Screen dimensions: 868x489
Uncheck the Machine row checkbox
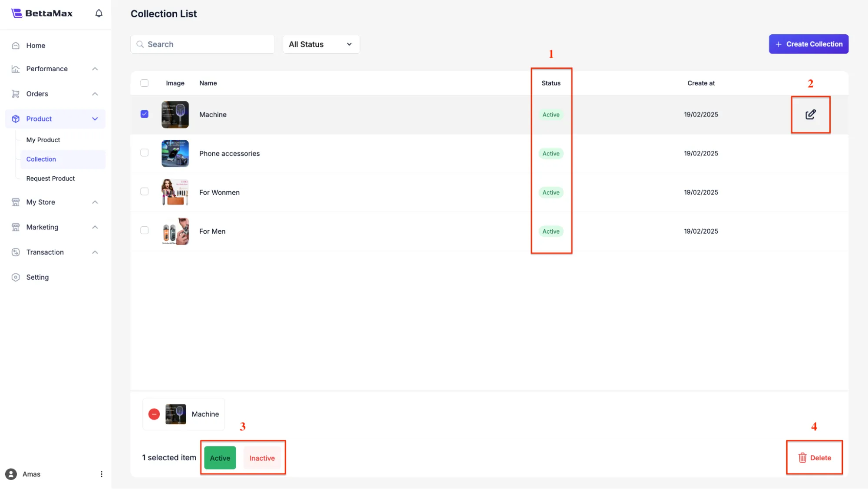pos(145,114)
